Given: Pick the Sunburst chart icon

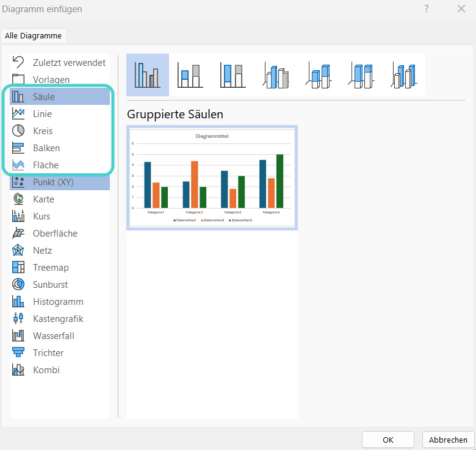Looking at the screenshot, I should 18,284.
